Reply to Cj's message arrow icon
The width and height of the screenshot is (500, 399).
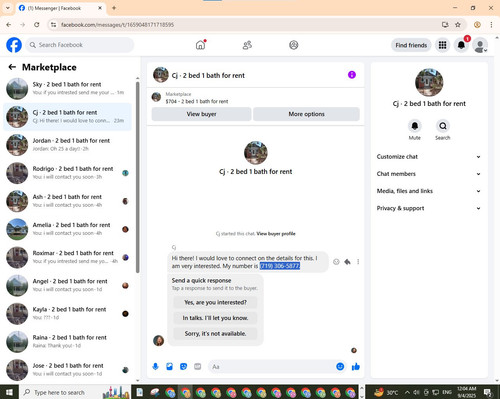[347, 262]
